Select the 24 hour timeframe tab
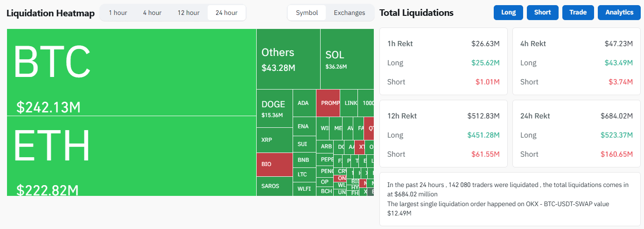 click(x=226, y=13)
